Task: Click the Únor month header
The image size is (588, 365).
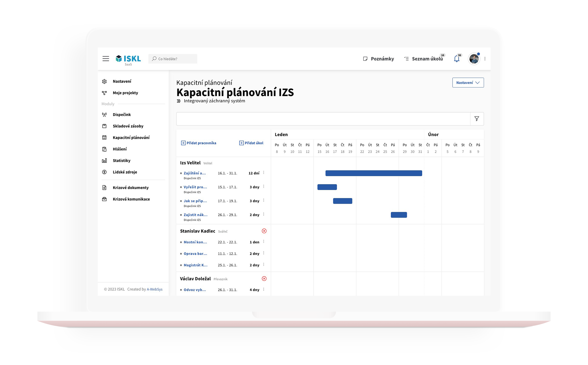Action: [x=433, y=134]
